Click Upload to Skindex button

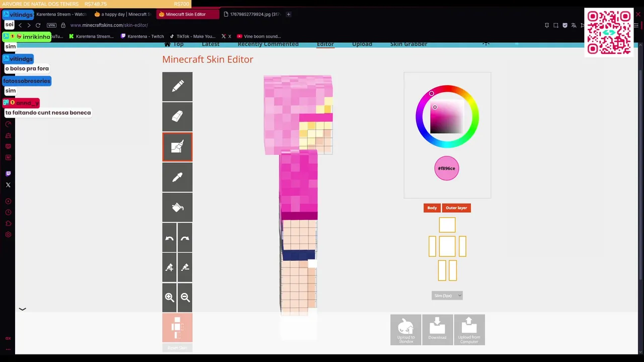406,330
